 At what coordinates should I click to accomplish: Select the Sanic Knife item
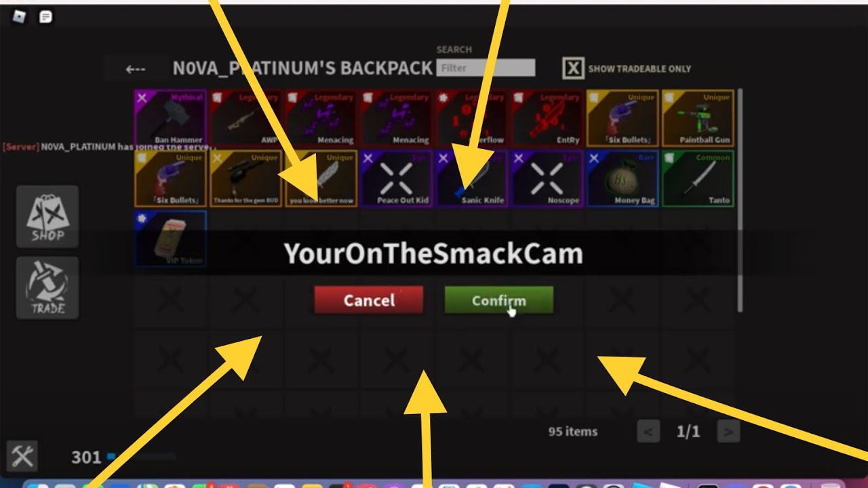(472, 178)
